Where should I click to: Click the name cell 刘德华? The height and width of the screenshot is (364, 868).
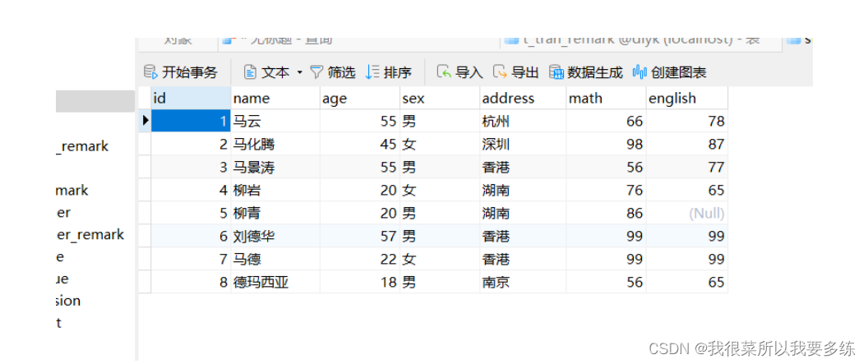coord(275,236)
